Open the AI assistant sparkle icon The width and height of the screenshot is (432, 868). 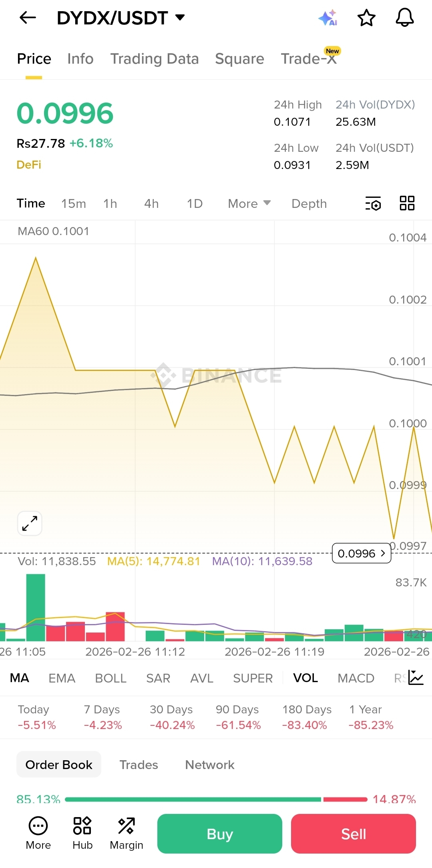tap(328, 18)
